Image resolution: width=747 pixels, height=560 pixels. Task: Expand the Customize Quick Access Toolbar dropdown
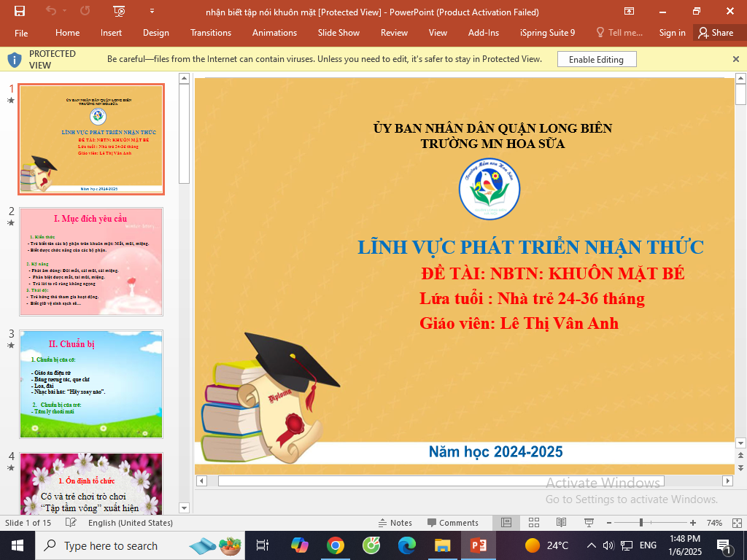pyautogui.click(x=152, y=11)
